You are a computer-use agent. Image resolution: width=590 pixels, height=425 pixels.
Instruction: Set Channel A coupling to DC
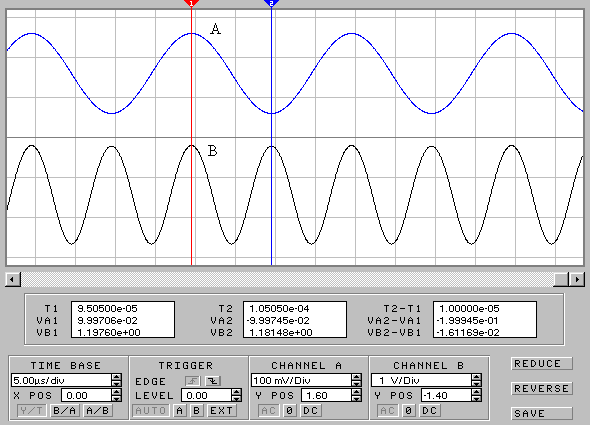click(311, 410)
